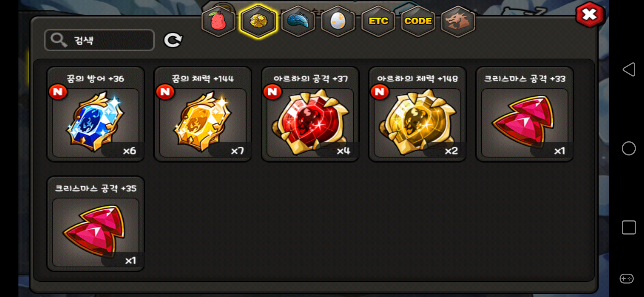Open the fruit food category tab
644x297 pixels.
[x=218, y=21]
